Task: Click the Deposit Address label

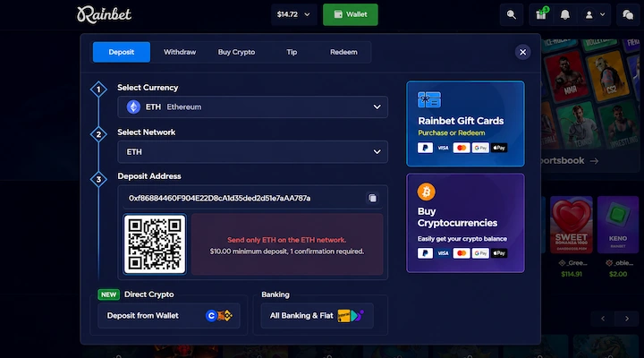Action: 149,176
